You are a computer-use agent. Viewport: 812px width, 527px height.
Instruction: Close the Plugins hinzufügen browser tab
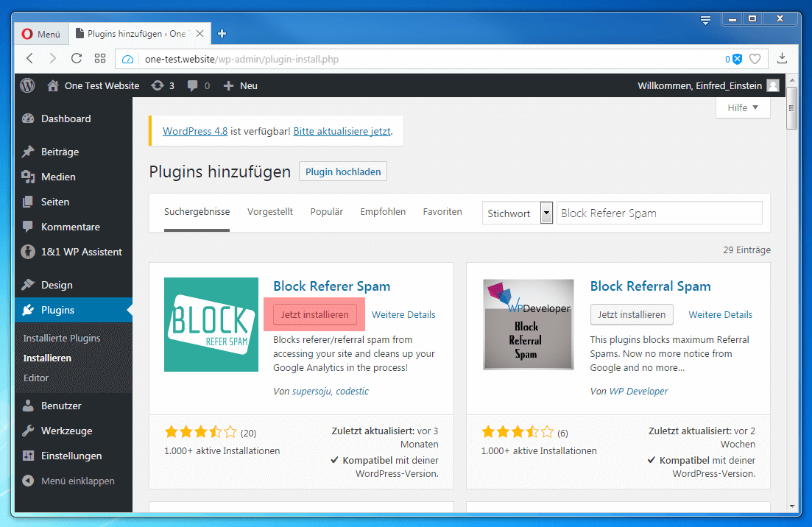[200, 34]
